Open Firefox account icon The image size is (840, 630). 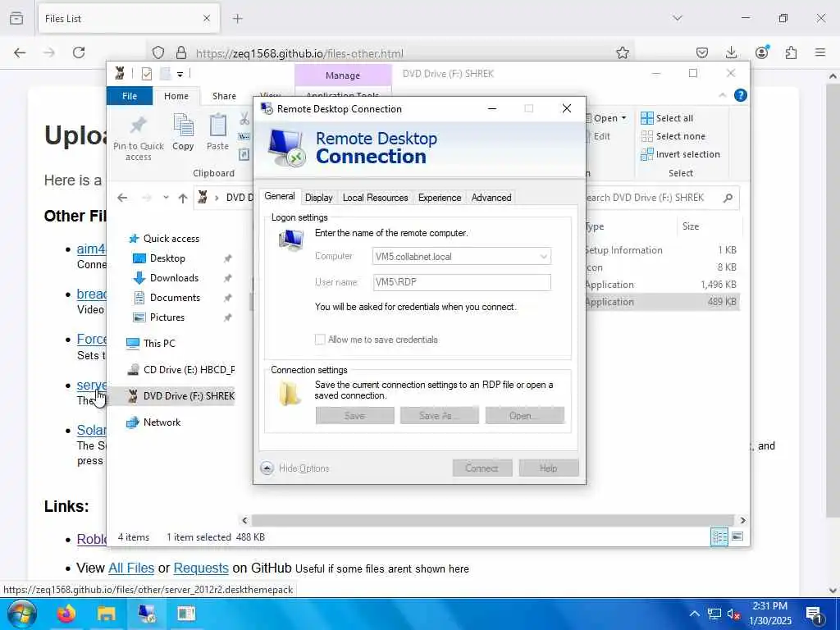click(x=761, y=52)
